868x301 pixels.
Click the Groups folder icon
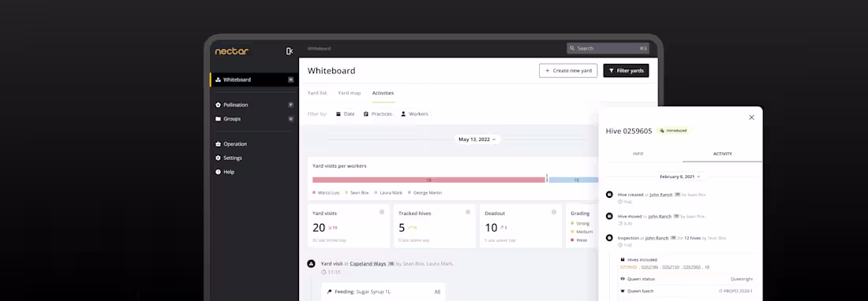[x=218, y=119]
